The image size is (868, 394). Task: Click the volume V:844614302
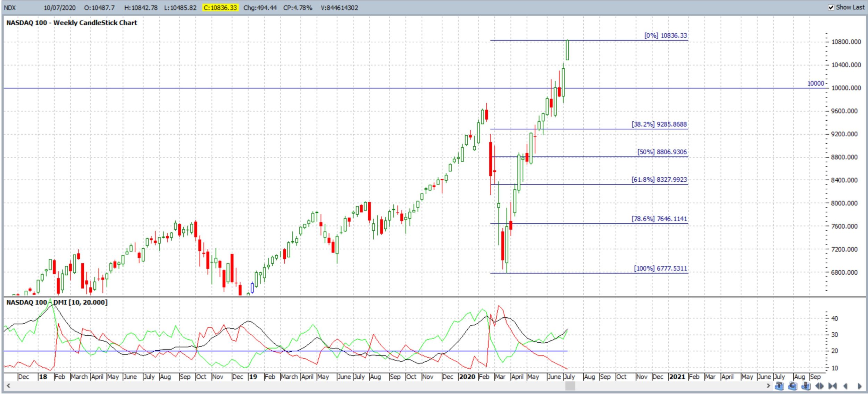pos(340,8)
